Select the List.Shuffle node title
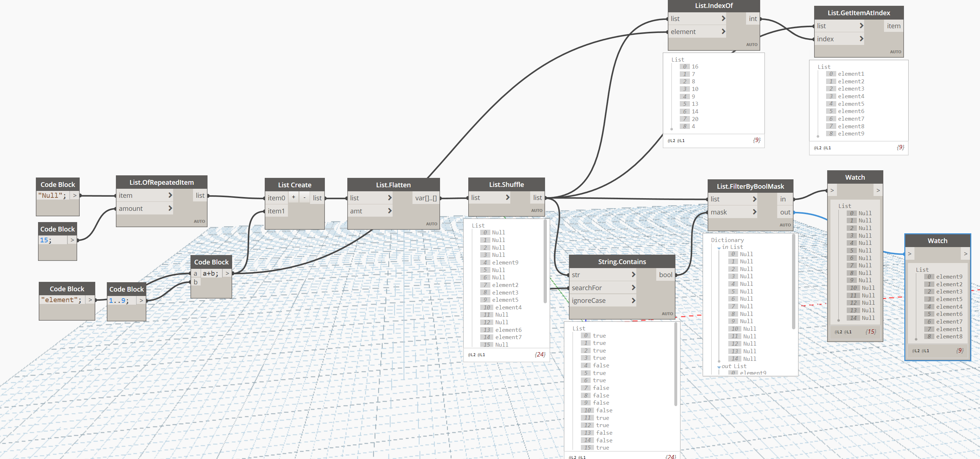980x459 pixels. point(506,185)
